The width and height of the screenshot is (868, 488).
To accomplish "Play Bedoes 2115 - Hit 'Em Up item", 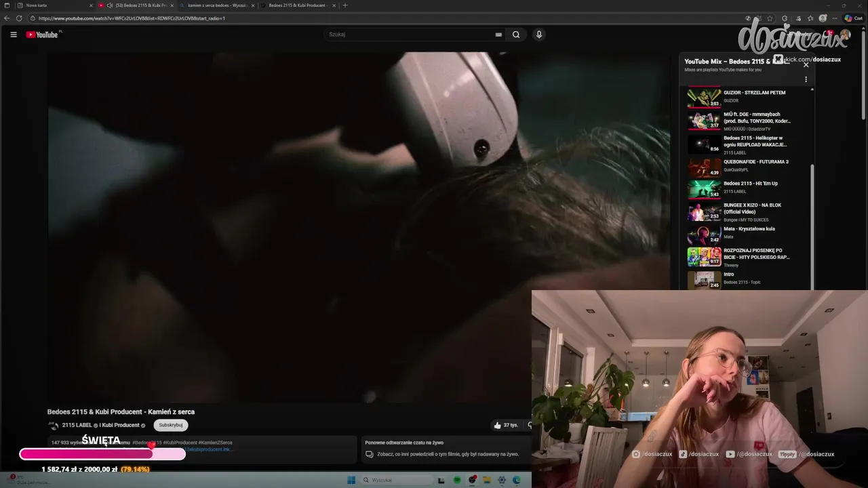I will (x=749, y=188).
